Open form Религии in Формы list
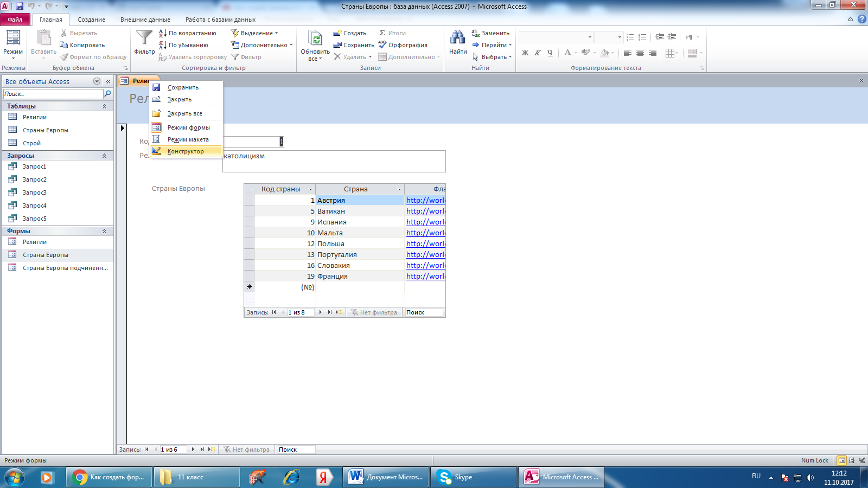 click(x=35, y=242)
